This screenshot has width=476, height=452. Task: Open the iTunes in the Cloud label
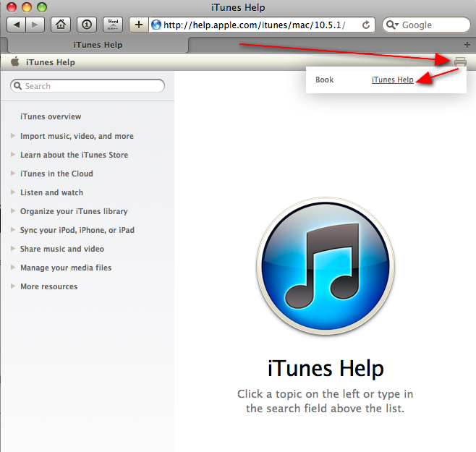tap(56, 174)
